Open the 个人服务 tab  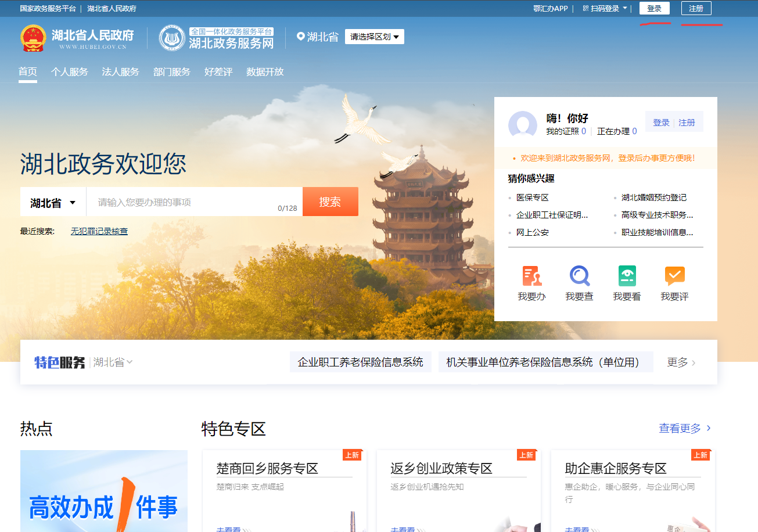click(70, 72)
